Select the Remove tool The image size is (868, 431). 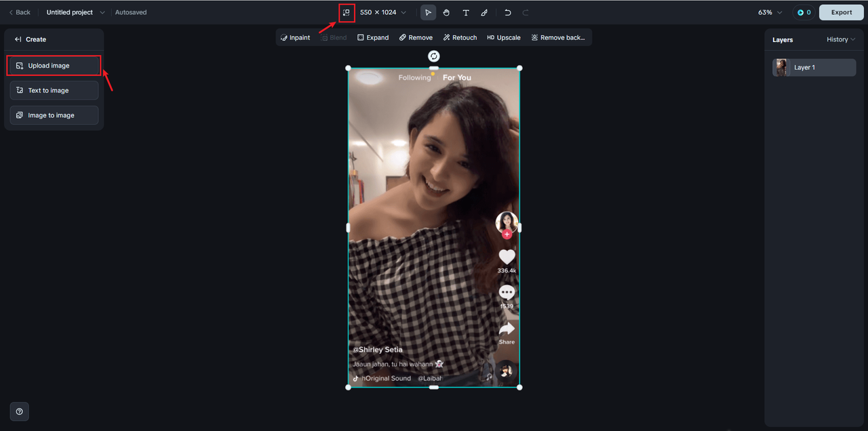416,37
